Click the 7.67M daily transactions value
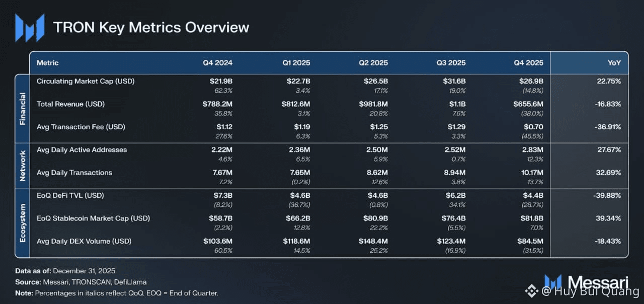 coord(221,173)
